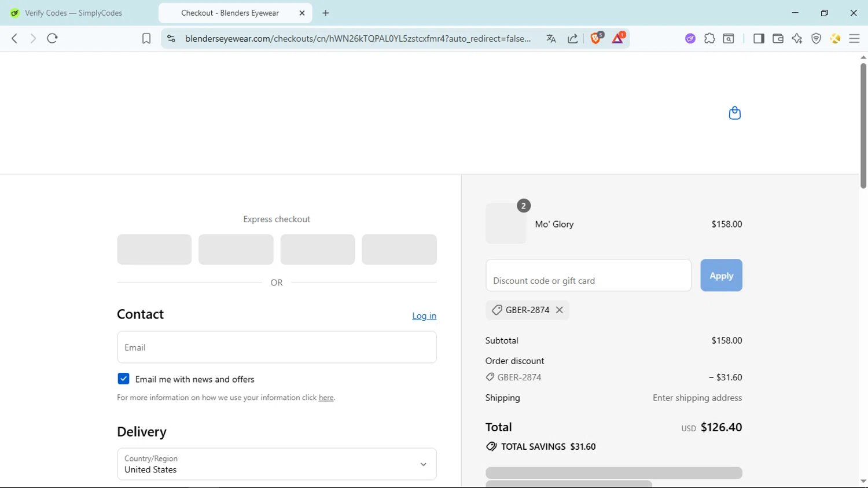Image resolution: width=868 pixels, height=488 pixels.
Task: Open the browser hamburger menu
Action: point(854,38)
